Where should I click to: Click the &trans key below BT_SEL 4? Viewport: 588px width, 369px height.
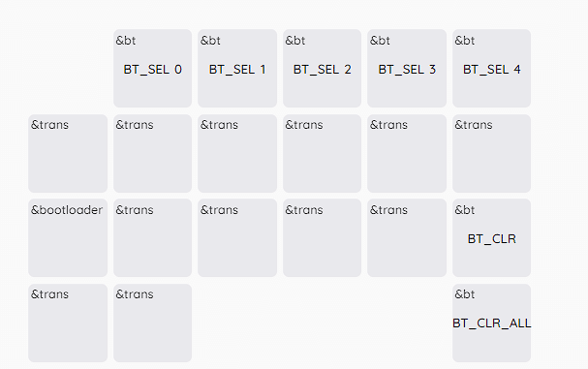point(492,153)
